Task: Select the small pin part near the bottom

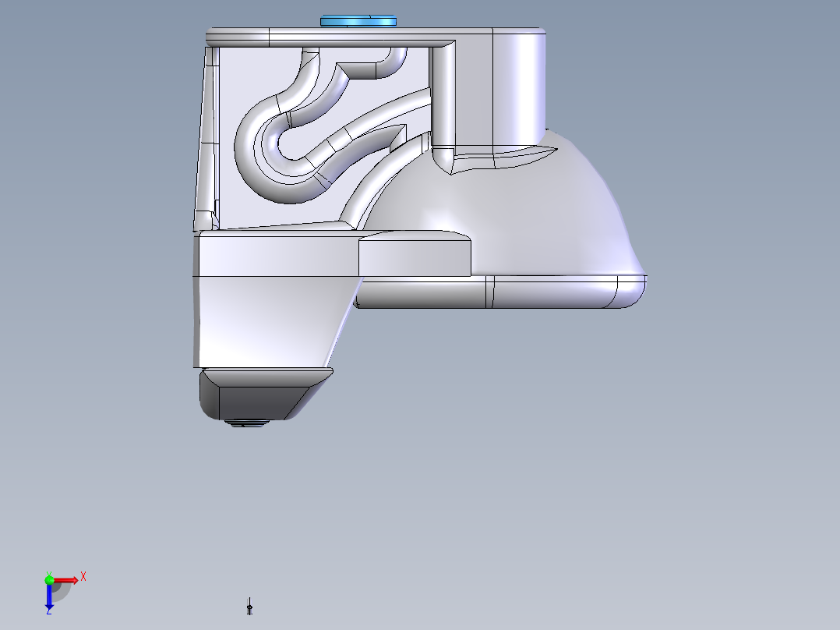Action: (x=249, y=607)
